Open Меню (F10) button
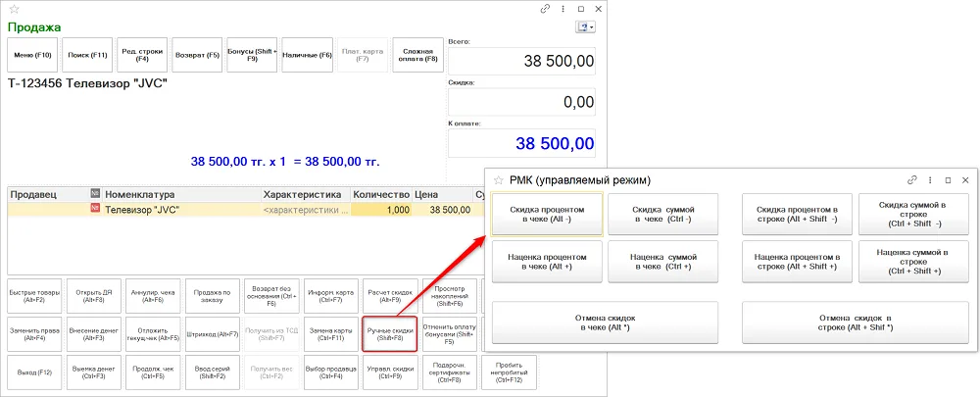 pyautogui.click(x=32, y=55)
